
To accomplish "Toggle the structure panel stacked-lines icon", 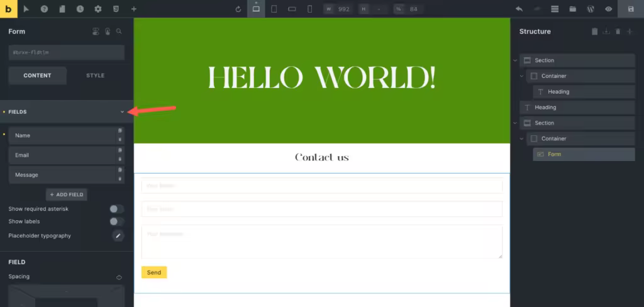I will pyautogui.click(x=555, y=9).
